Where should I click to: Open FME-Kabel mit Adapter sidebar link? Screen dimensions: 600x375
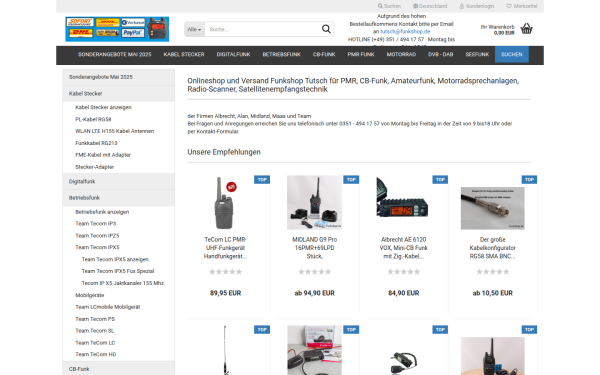(x=103, y=155)
